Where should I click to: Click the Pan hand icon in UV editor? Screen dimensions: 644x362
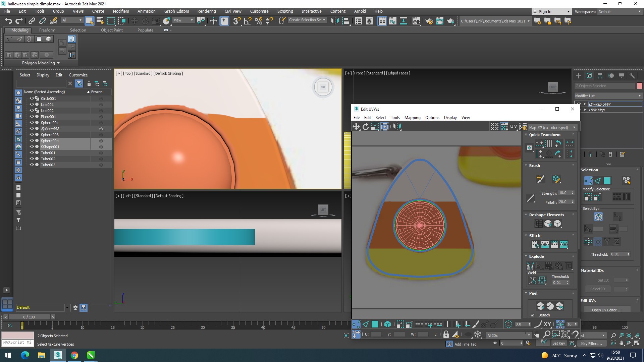tap(537, 334)
